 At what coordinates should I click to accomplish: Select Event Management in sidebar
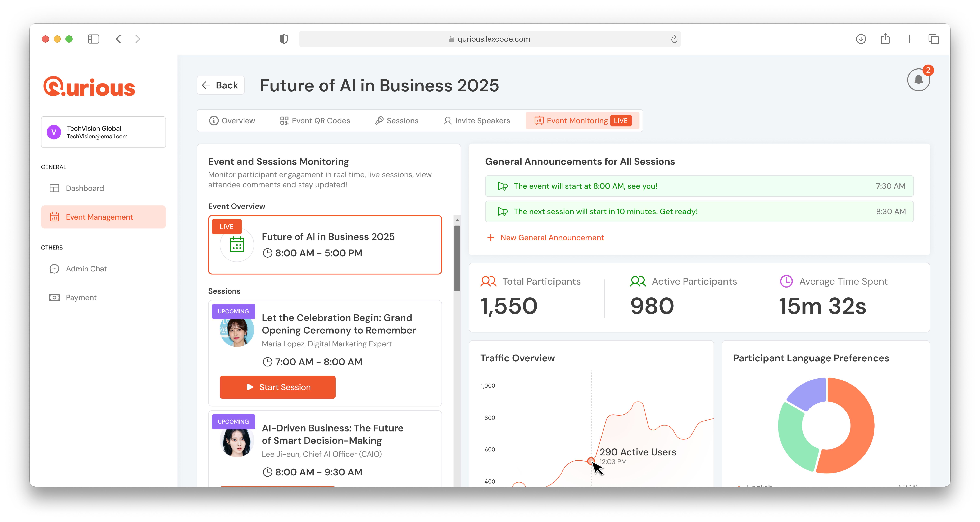click(104, 217)
